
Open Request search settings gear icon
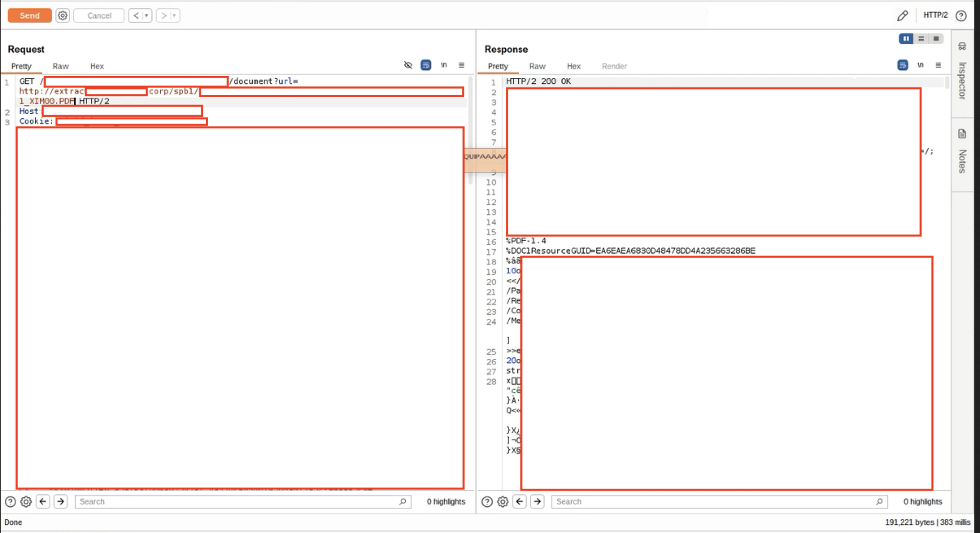[26, 501]
